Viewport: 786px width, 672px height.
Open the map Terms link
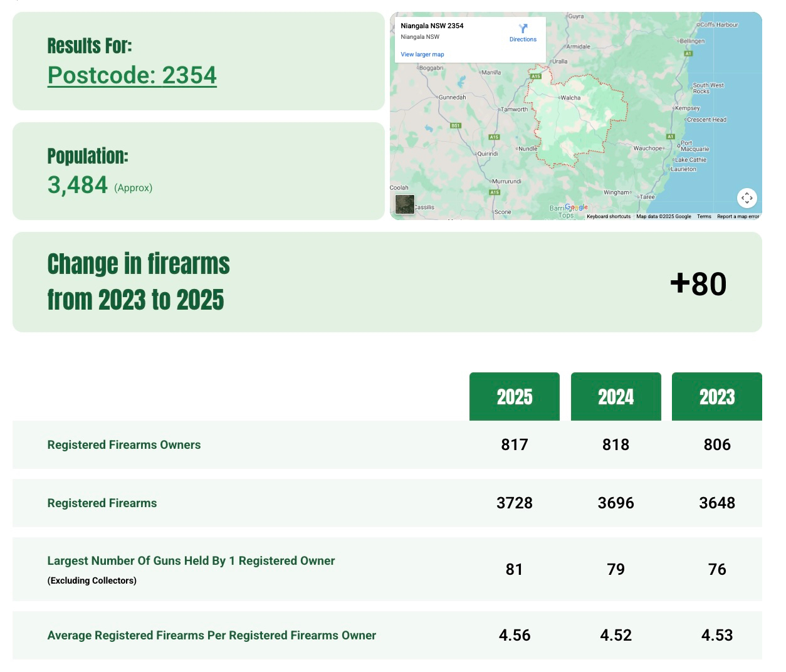pyautogui.click(x=704, y=216)
